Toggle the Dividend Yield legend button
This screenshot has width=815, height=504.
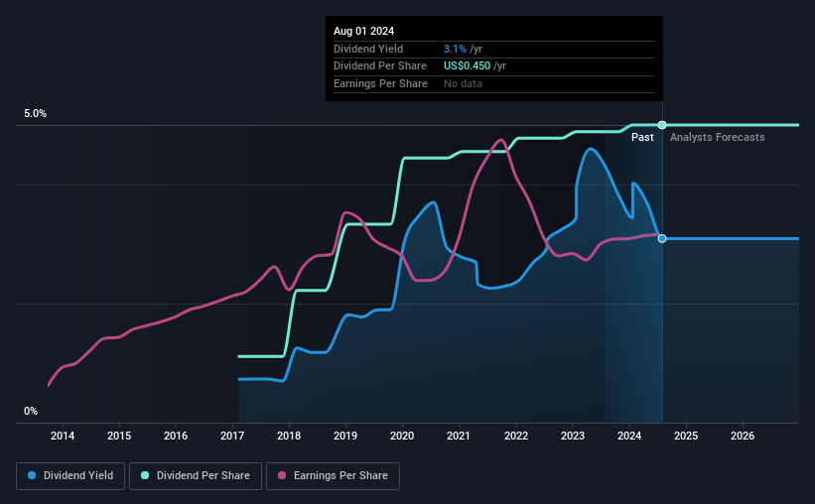tap(70, 476)
